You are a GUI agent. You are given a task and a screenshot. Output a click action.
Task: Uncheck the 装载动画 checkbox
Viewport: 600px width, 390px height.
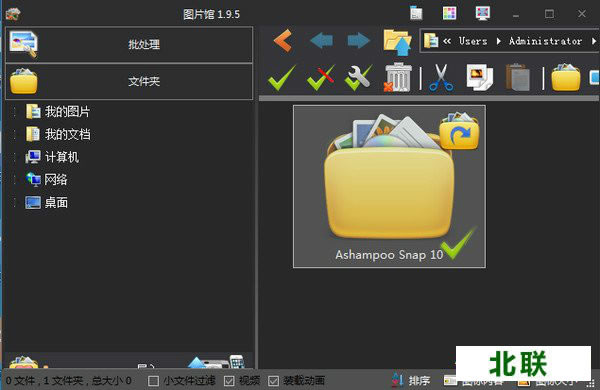[x=273, y=381]
